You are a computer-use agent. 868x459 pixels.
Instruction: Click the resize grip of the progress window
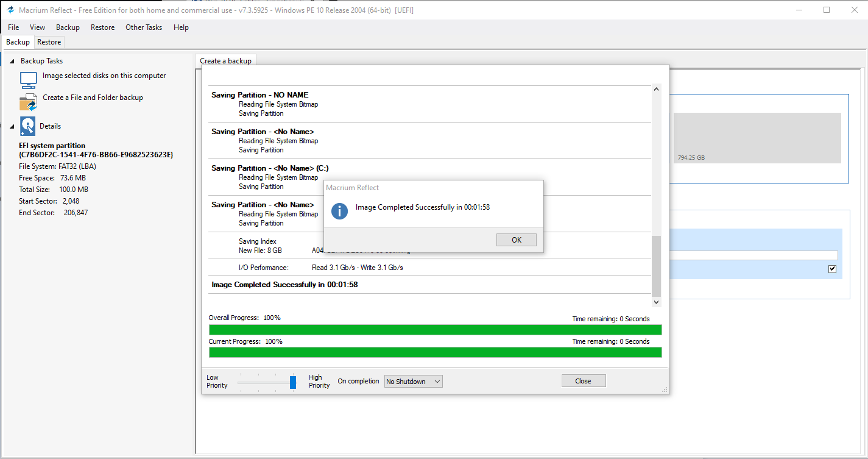665,390
